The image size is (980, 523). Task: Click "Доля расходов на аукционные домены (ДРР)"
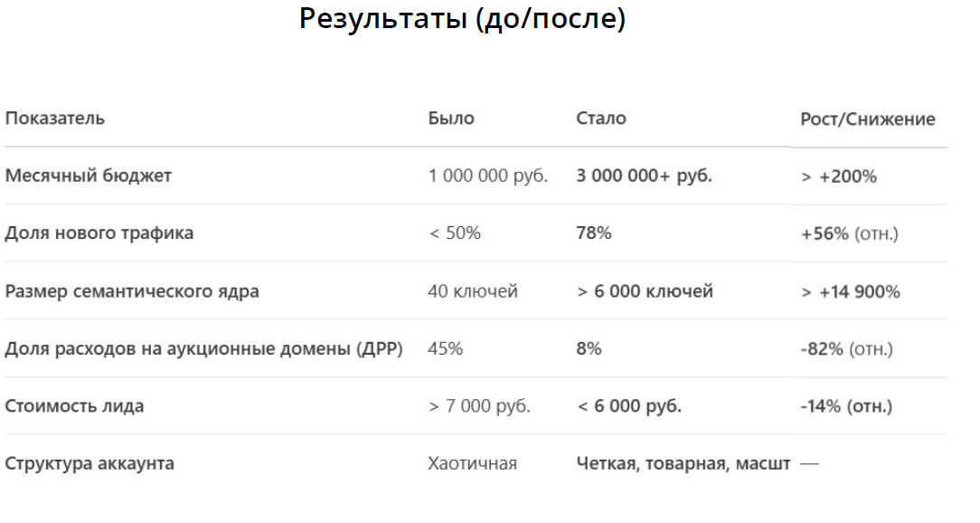pyautogui.click(x=203, y=348)
